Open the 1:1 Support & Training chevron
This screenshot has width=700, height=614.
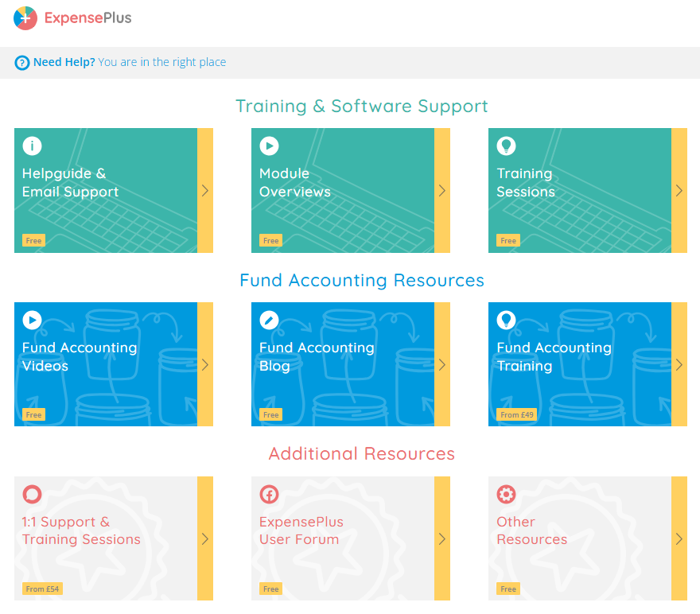point(205,538)
